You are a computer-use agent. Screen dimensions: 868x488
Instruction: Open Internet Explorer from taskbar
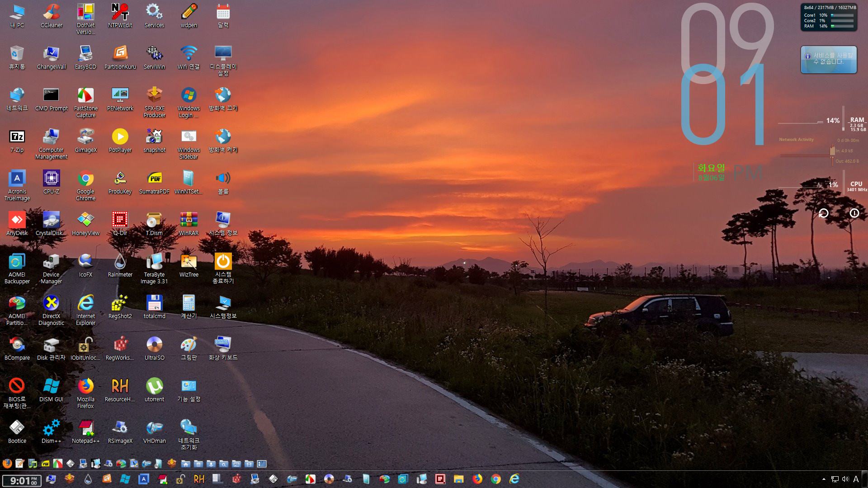[x=514, y=479]
